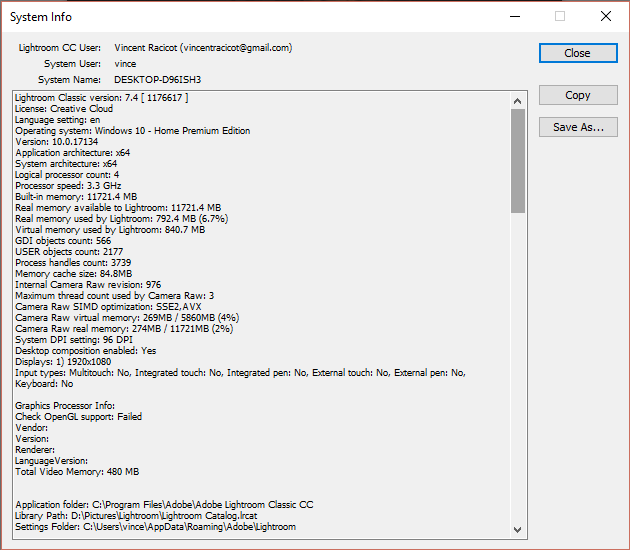Click the Vendor: line
Screen dimensions: 630x550
(x=31, y=428)
